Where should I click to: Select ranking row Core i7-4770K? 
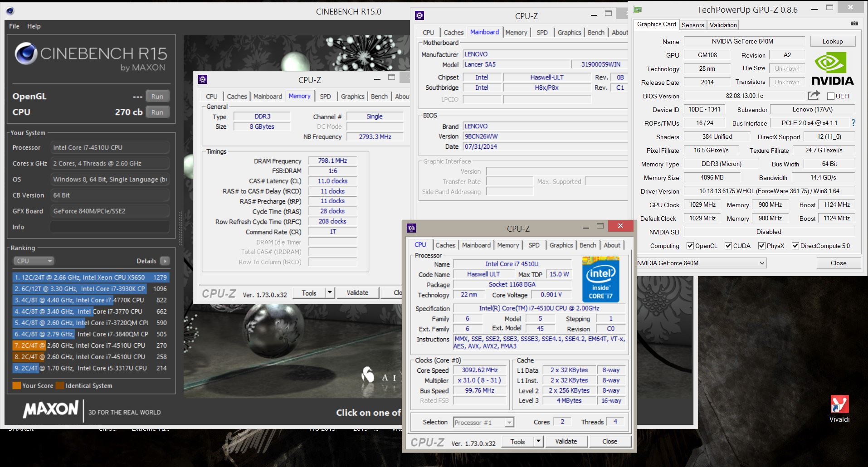coord(91,300)
